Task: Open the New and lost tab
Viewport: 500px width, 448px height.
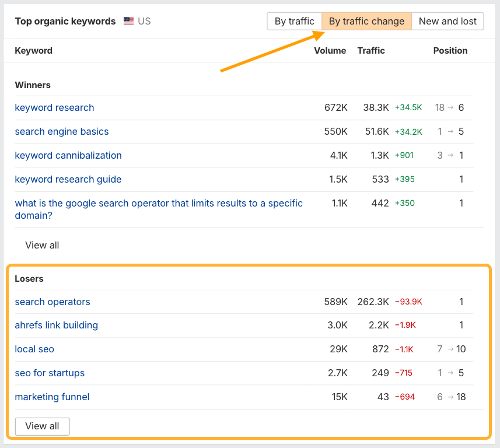Action: pyautogui.click(x=447, y=21)
